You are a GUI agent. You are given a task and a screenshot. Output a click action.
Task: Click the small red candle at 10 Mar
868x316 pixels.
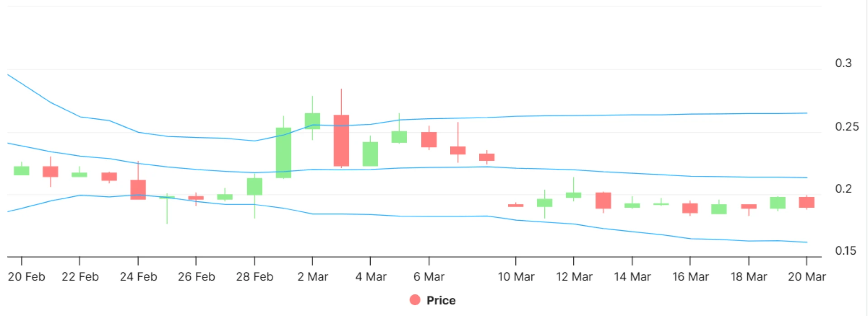(x=515, y=205)
